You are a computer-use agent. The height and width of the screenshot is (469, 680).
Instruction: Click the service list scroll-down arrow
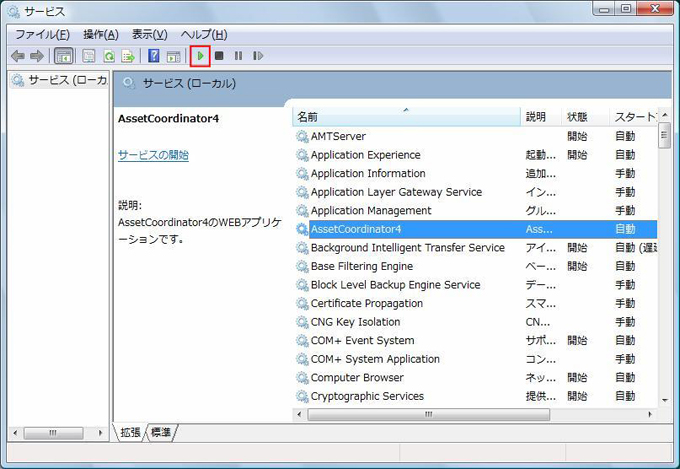point(665,400)
